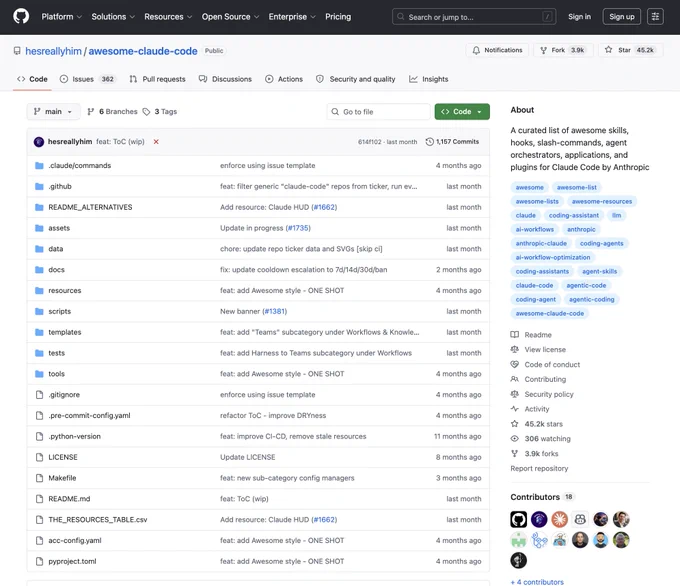Expand the Open Source menu
The height and width of the screenshot is (586, 680).
tap(230, 16)
